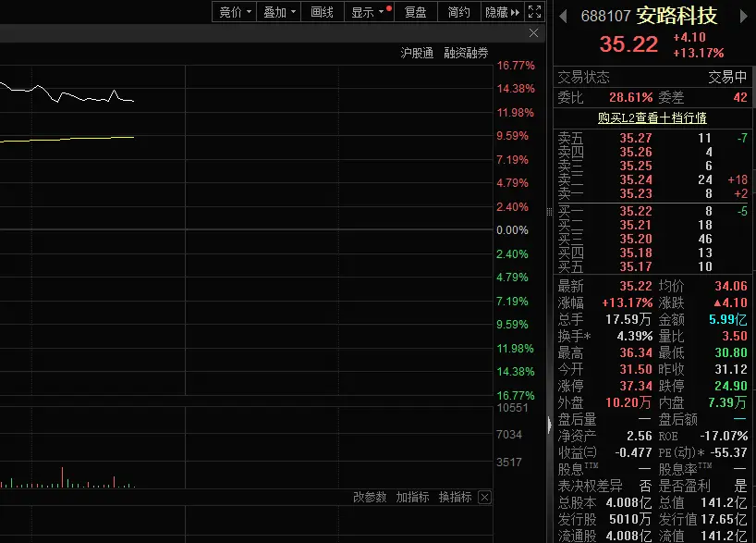Click the 复盘 replay toolbar item
This screenshot has width=756, height=543.
pos(415,12)
